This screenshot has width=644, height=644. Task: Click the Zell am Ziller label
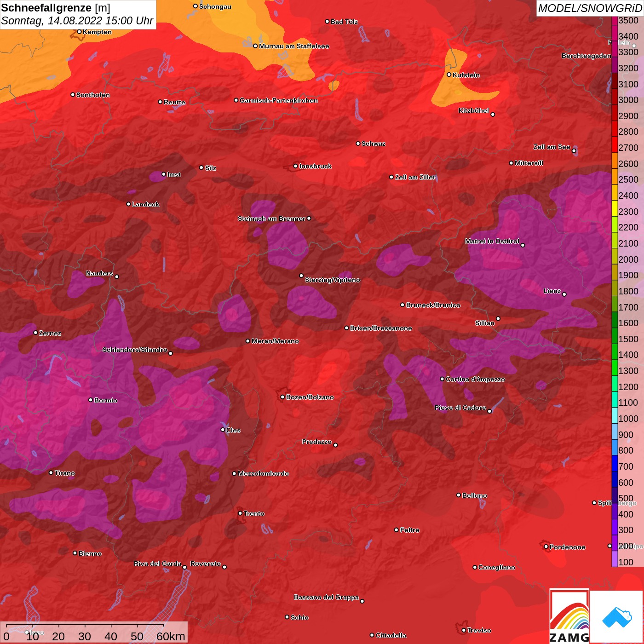[x=415, y=177]
